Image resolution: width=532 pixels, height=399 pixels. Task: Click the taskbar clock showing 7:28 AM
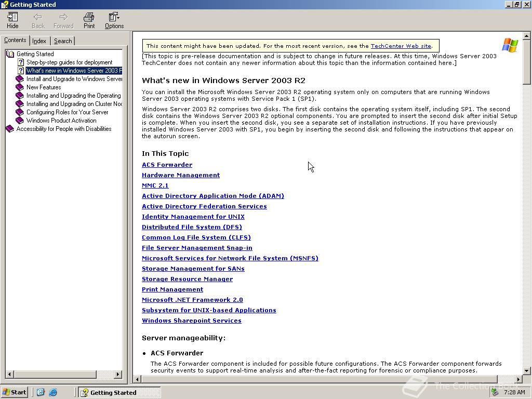514,392
